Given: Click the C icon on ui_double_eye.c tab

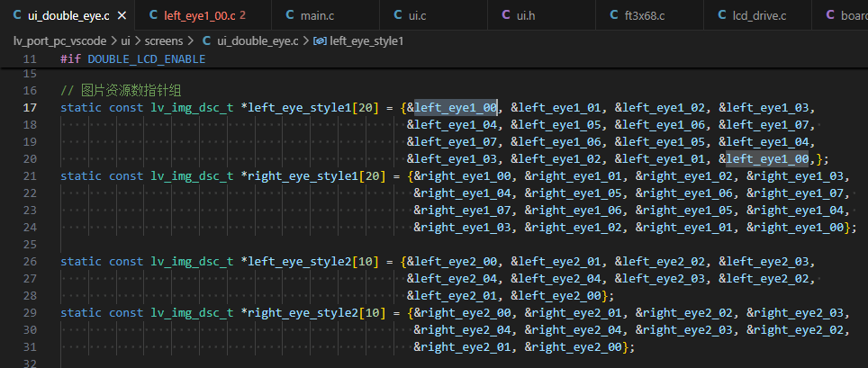Looking at the screenshot, I should tap(17, 15).
